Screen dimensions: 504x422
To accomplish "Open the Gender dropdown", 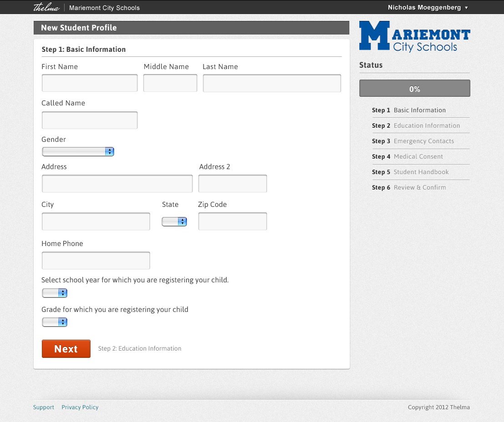I will (x=78, y=152).
